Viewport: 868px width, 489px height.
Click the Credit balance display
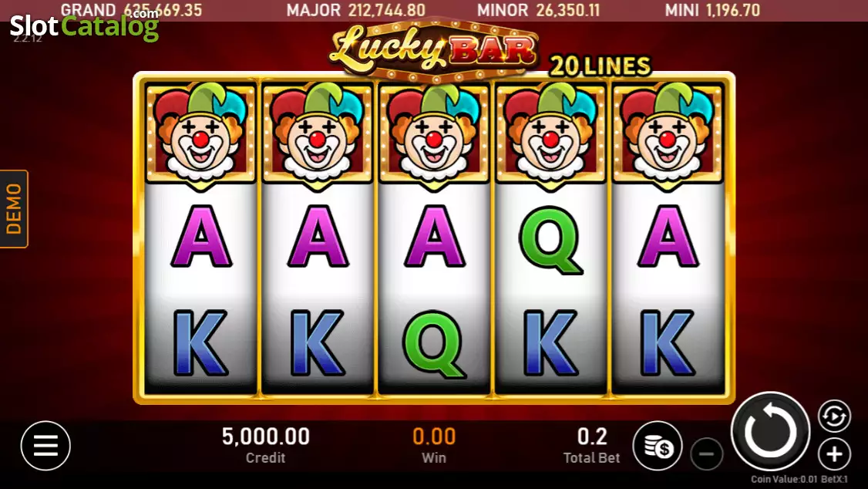tap(266, 445)
